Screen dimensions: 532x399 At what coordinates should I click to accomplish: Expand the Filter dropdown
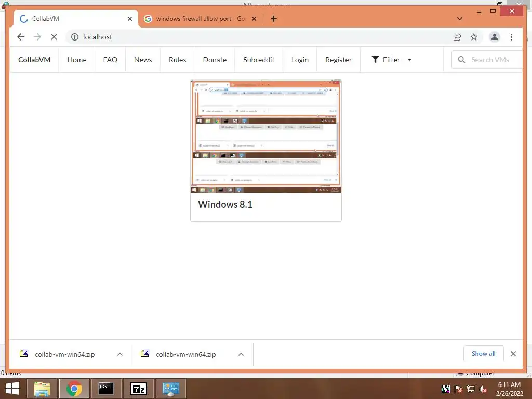pos(392,60)
